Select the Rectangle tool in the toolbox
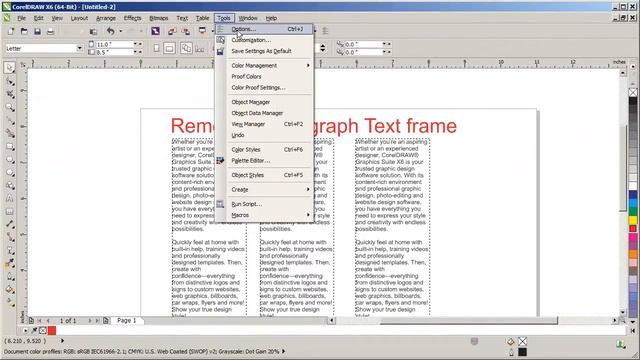Screen dimensions: 640x360 (10, 147)
